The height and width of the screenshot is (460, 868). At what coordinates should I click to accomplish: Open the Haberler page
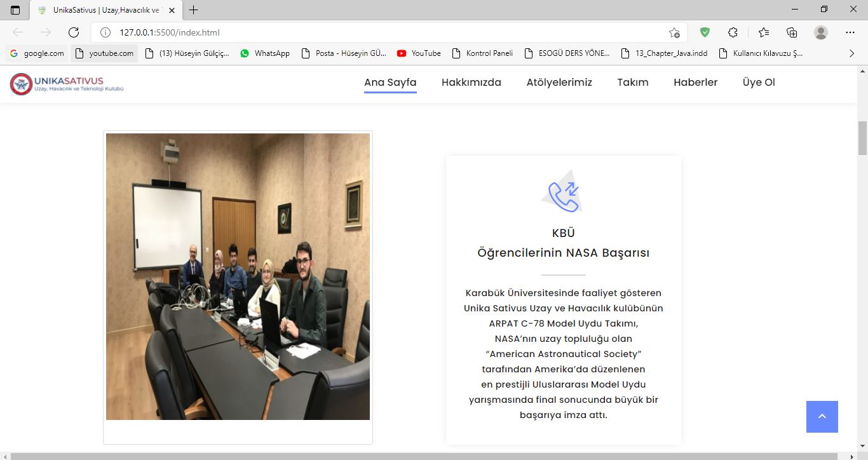[x=695, y=82]
